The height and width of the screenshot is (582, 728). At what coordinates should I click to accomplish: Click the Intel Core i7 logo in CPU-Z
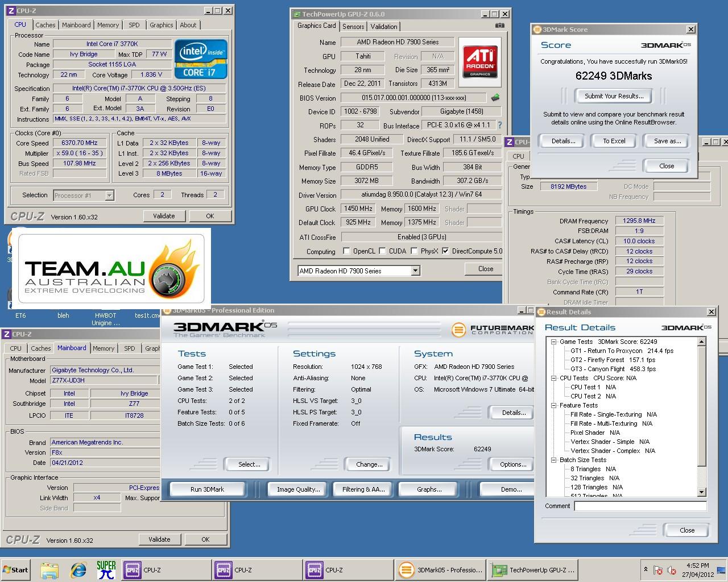click(201, 59)
